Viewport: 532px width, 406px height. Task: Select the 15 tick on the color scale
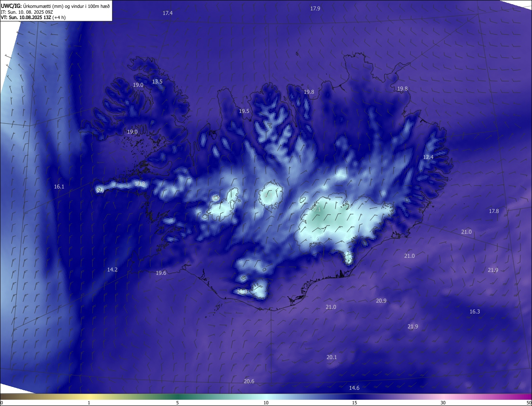click(355, 403)
